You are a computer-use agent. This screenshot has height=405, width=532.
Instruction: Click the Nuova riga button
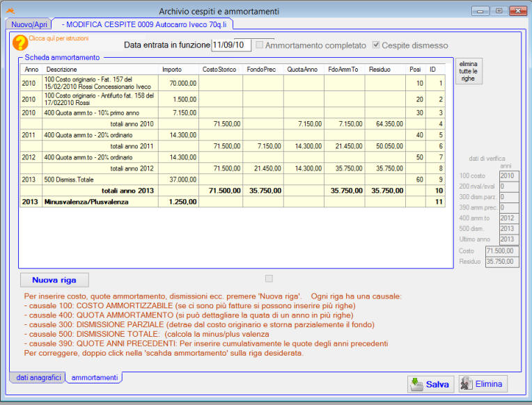click(54, 280)
